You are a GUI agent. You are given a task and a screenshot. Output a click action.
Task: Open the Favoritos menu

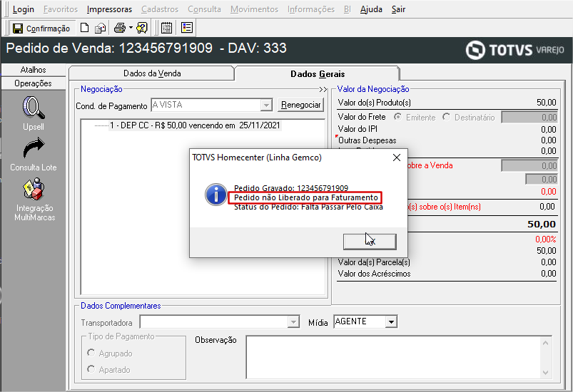[60, 9]
